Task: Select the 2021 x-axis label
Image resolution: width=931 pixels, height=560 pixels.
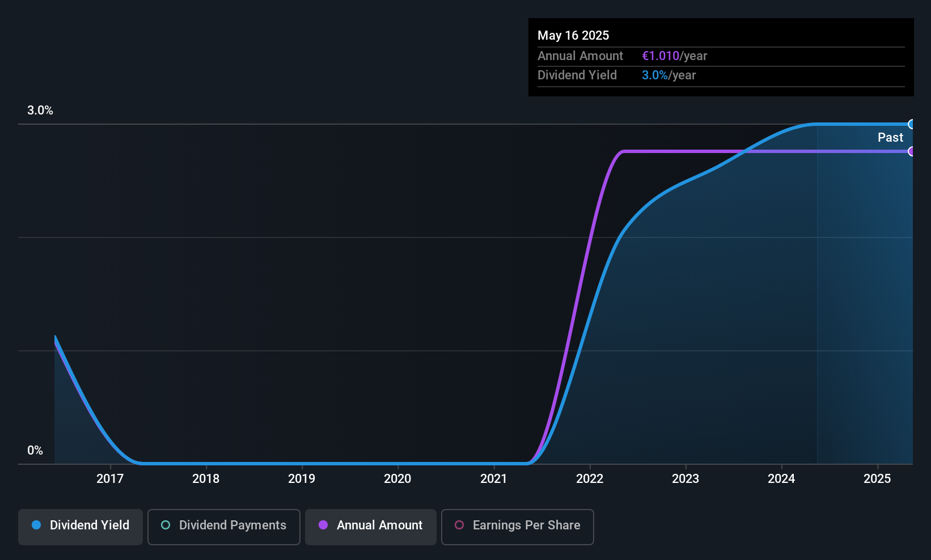Action: tap(493, 478)
